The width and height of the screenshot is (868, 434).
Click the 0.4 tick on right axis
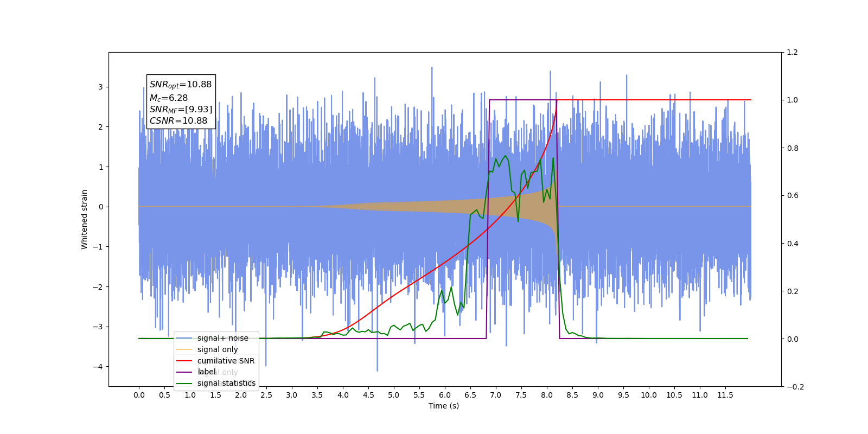click(x=792, y=244)
